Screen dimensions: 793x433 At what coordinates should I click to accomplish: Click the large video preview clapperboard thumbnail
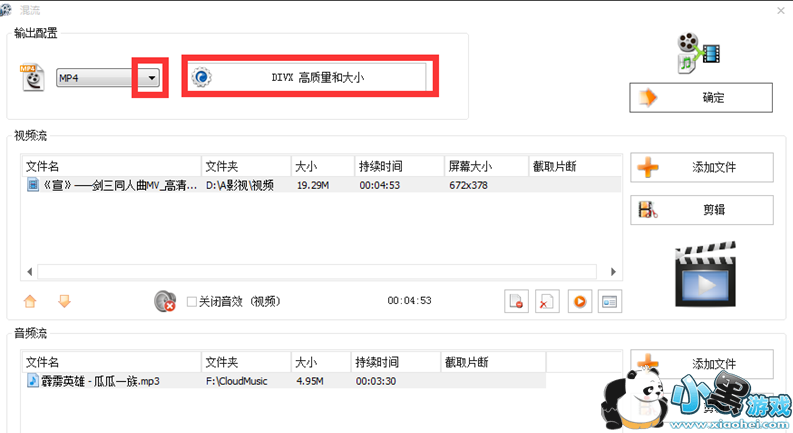tap(706, 274)
